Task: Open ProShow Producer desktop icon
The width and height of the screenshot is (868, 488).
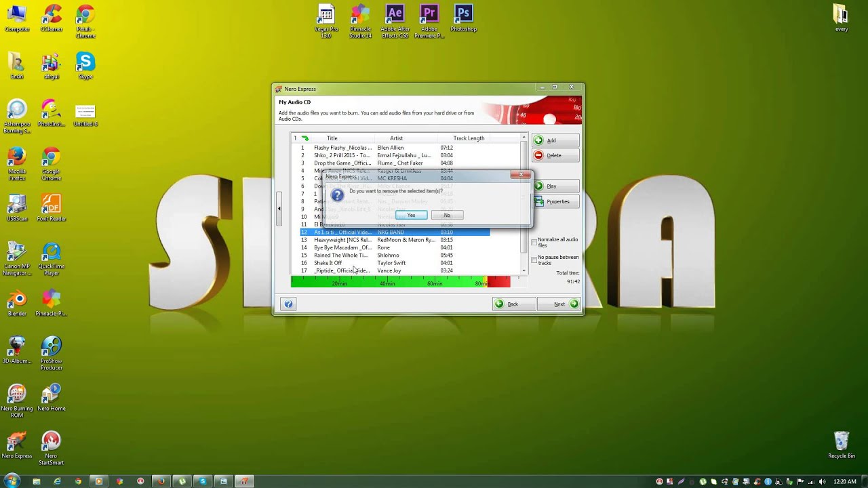Action: [52, 354]
